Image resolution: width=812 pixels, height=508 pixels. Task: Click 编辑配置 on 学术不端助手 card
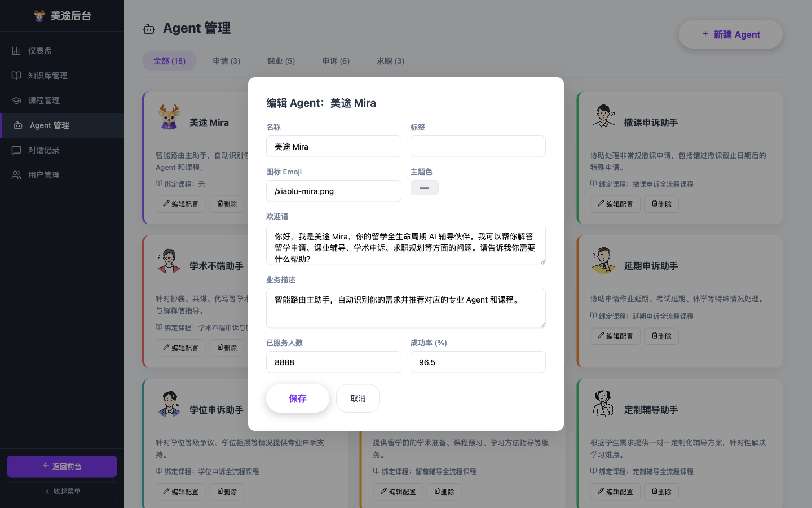pyautogui.click(x=181, y=348)
